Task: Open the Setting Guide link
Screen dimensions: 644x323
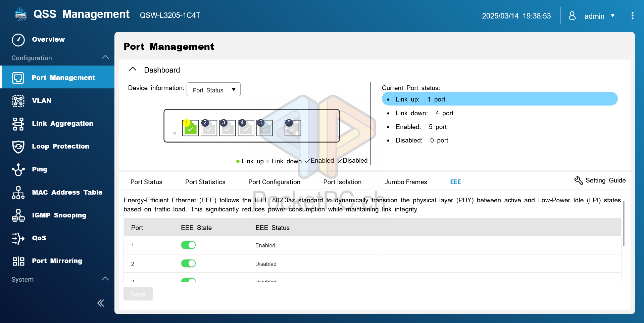Action: pyautogui.click(x=600, y=180)
